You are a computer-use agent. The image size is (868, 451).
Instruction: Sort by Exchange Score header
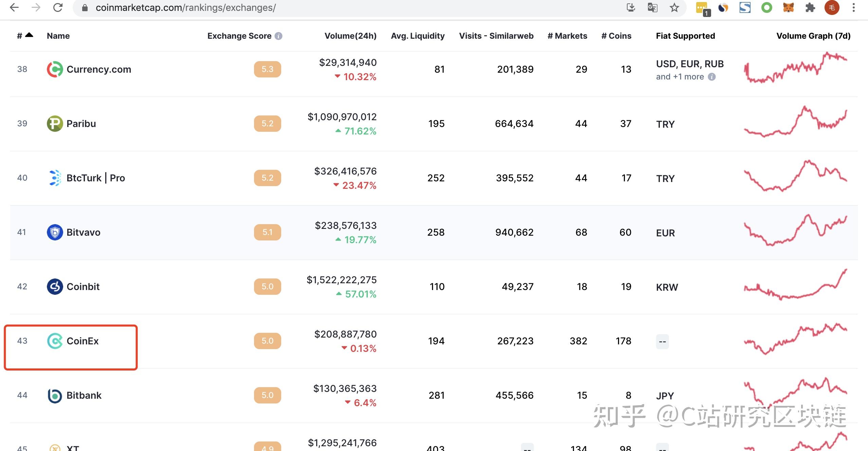coord(239,36)
